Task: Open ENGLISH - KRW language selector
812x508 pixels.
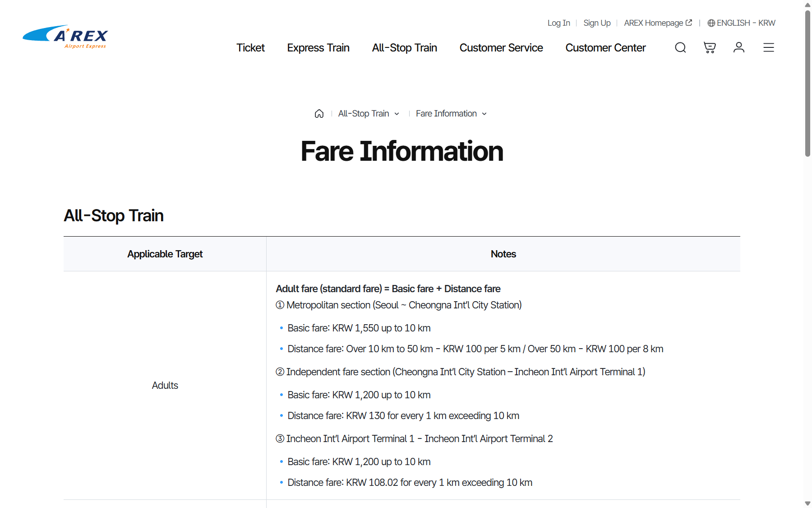Action: tap(741, 23)
